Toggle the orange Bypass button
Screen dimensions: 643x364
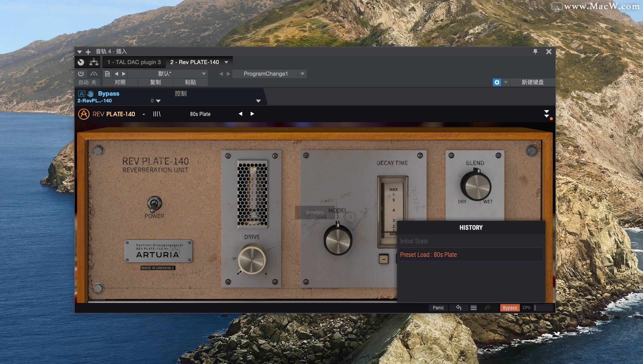(510, 308)
